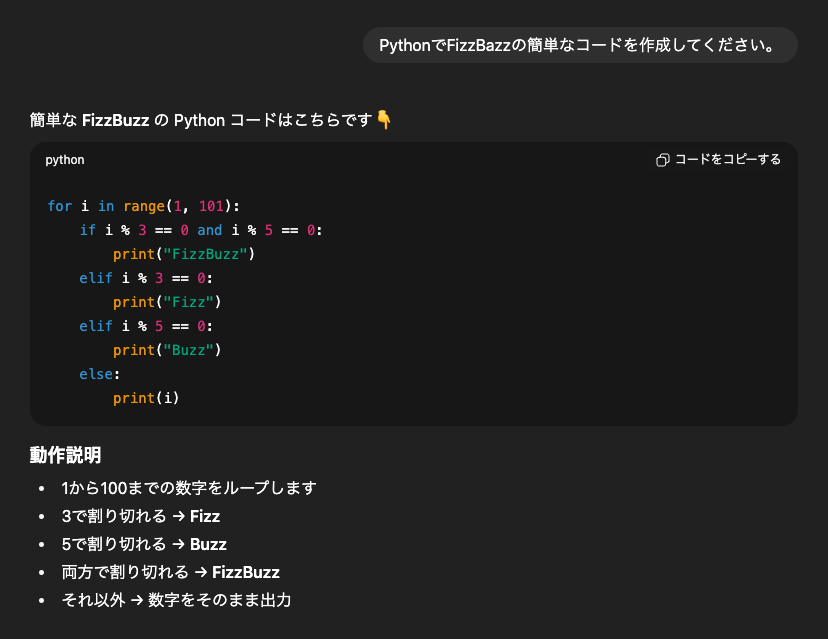Click the bullet '3で割り切れる → Fizz'
The image size is (828, 639).
(140, 516)
